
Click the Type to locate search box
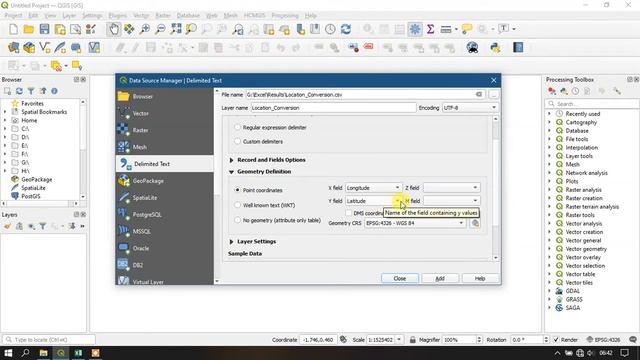point(49,340)
